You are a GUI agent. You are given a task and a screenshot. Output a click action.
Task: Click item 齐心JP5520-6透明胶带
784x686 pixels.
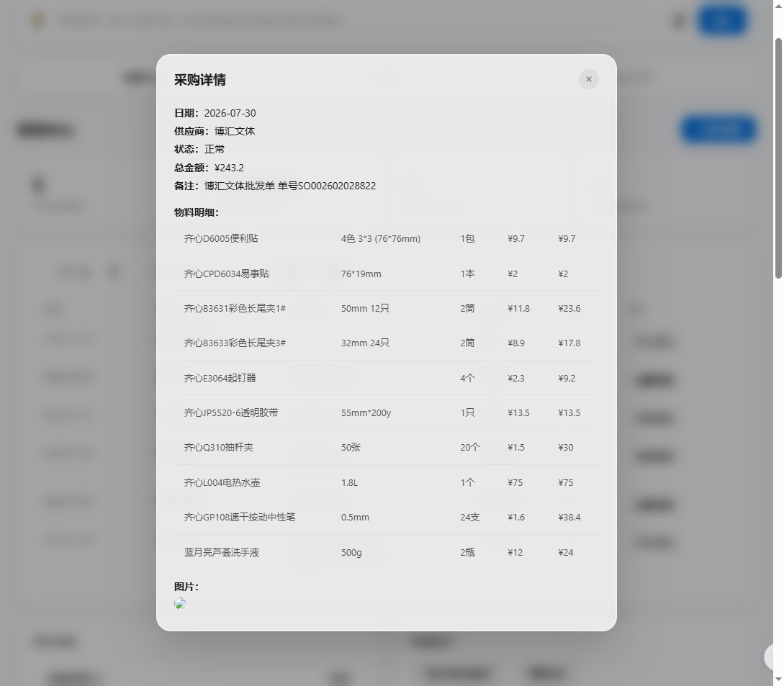(x=231, y=412)
